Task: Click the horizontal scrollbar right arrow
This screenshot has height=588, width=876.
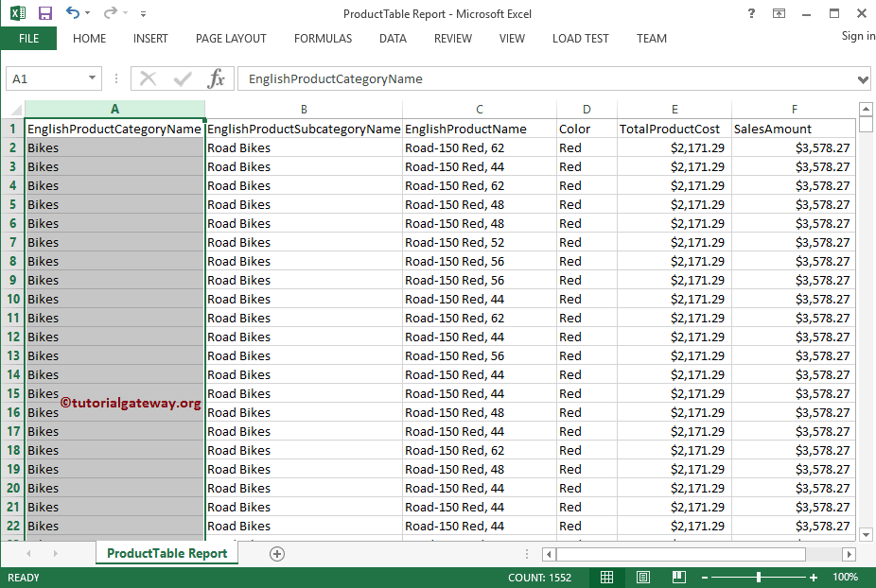Action: tap(847, 553)
